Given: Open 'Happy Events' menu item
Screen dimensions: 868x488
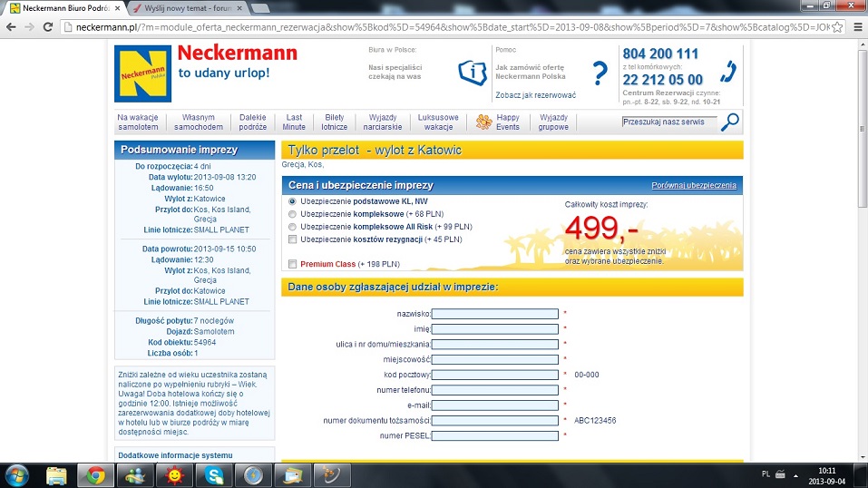Looking at the screenshot, I should click(508, 122).
